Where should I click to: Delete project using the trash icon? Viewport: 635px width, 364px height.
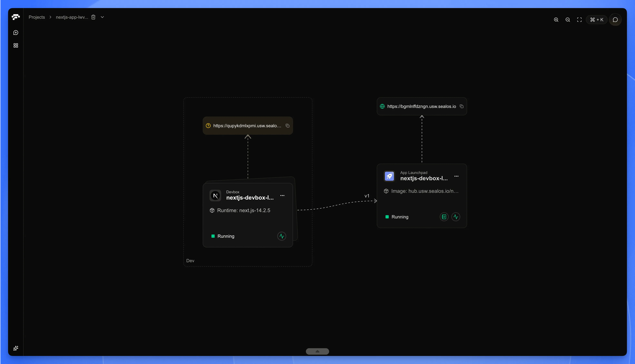click(x=93, y=17)
